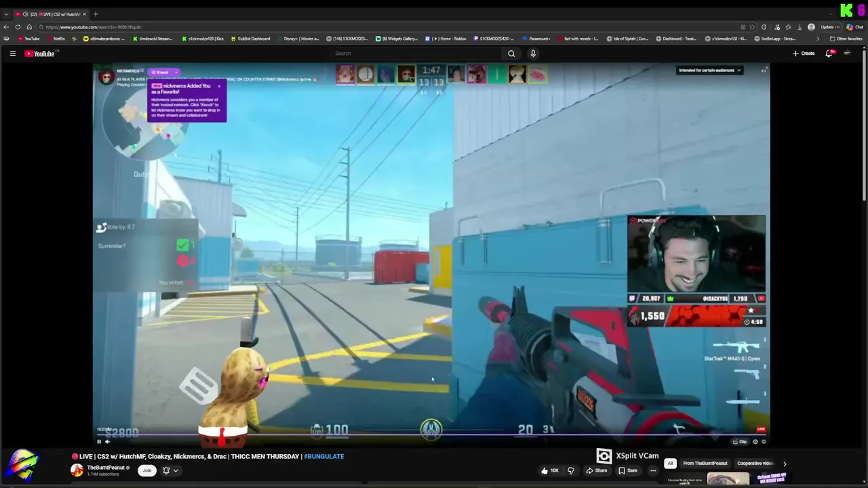This screenshot has height=488, width=868.
Task: Click the Share button
Action: [597, 470]
